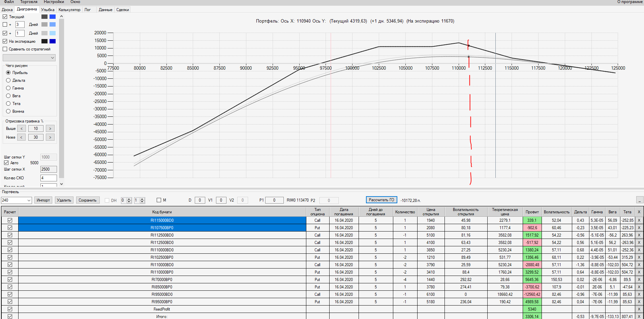Viewport: 644px width, 319px height.
Task: Uncheck Расчет for the FixedProfit row
Action: coord(10,309)
